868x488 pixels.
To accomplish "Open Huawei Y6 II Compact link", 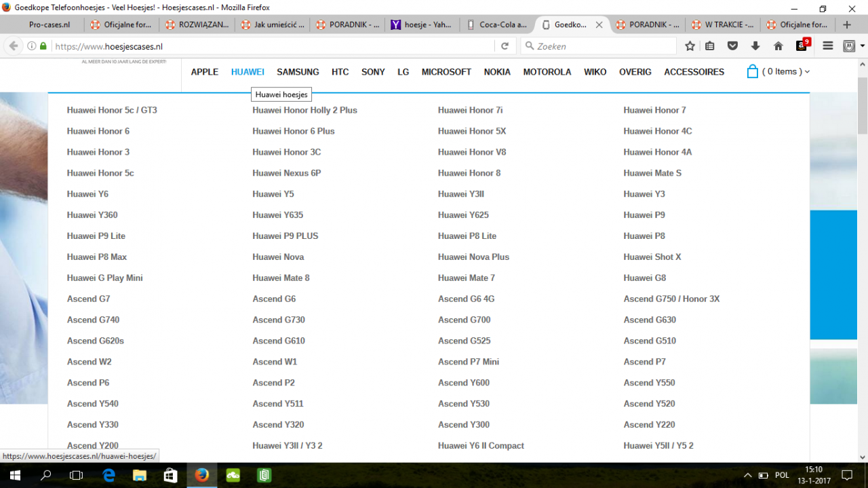I will (x=481, y=446).
